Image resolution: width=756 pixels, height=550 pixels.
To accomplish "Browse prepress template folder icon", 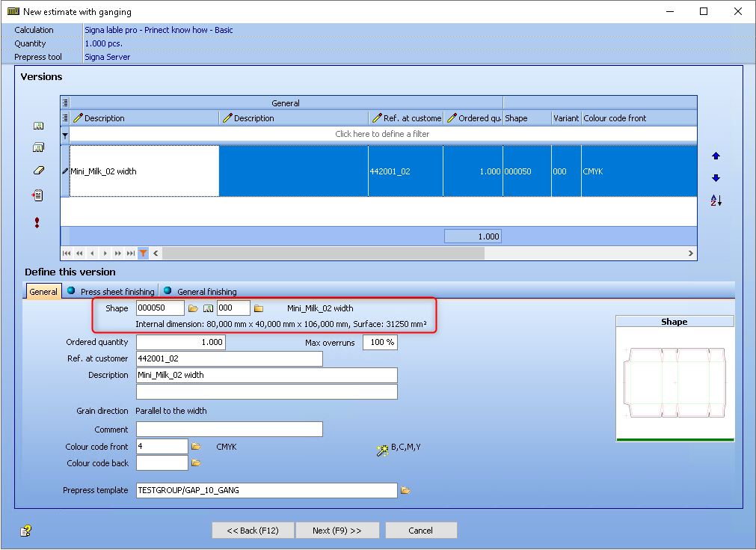I will tap(405, 491).
